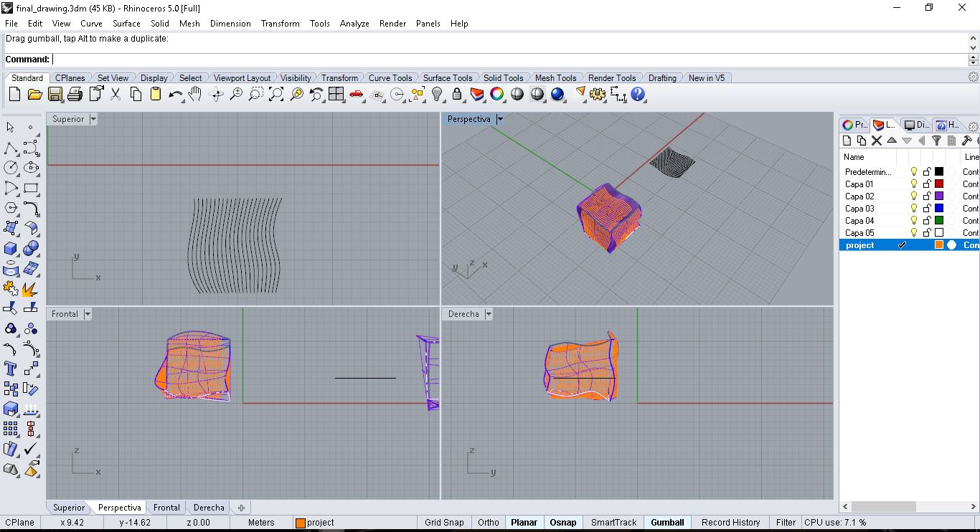Screen dimensions: 980x532
Task: Toggle lock icon of Capa 05 layer
Action: tap(927, 232)
